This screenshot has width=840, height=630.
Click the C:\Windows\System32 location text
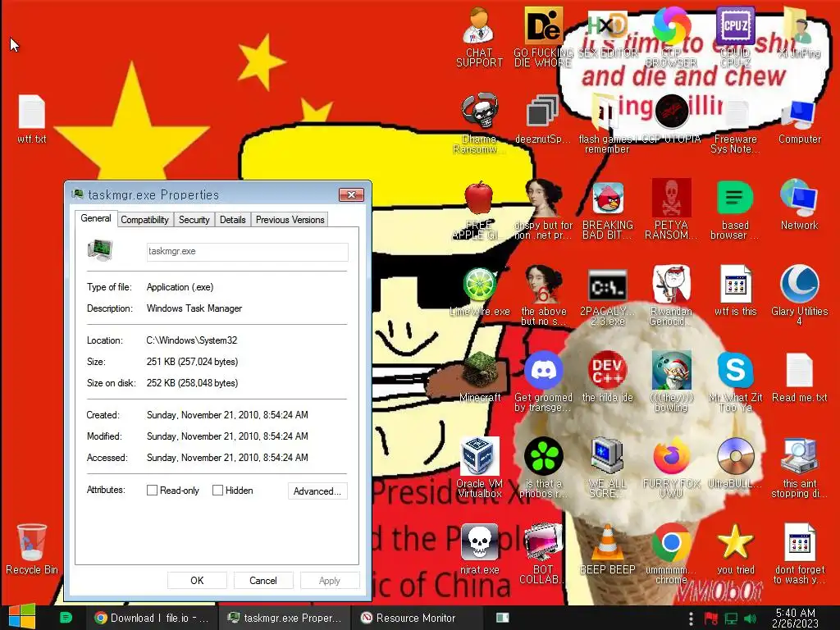point(192,340)
